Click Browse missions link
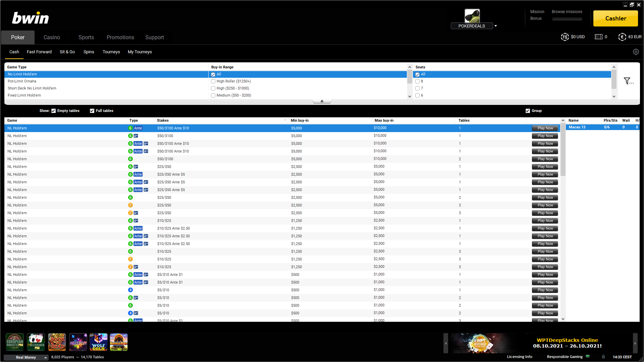This screenshot has height=362, width=644. tap(567, 12)
